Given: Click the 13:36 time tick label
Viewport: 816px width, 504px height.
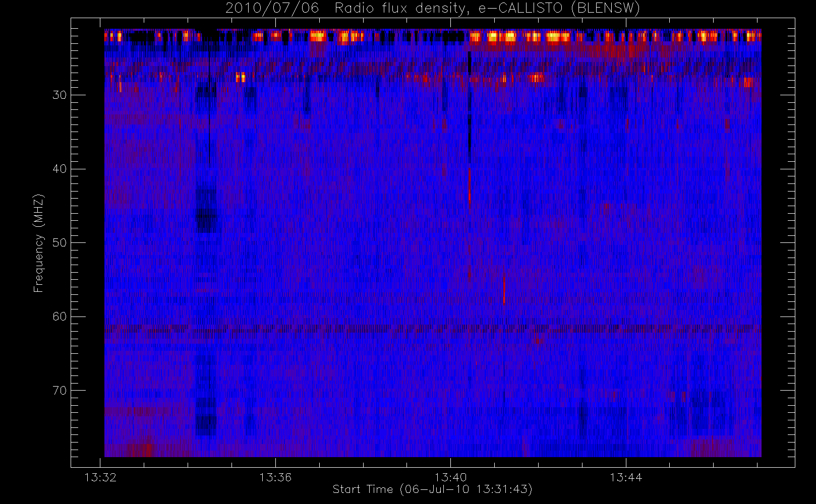Looking at the screenshot, I should click(x=275, y=477).
